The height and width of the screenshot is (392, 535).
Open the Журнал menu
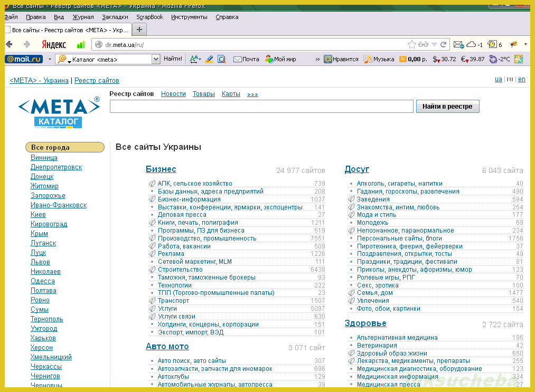click(x=83, y=17)
